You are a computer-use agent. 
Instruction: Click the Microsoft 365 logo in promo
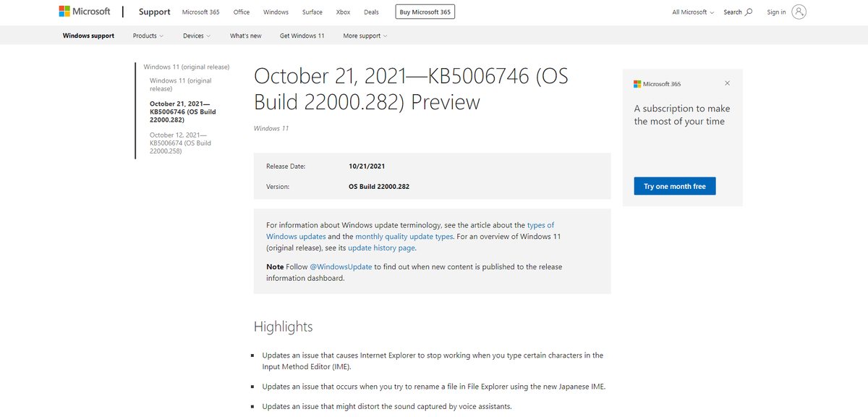coord(658,84)
